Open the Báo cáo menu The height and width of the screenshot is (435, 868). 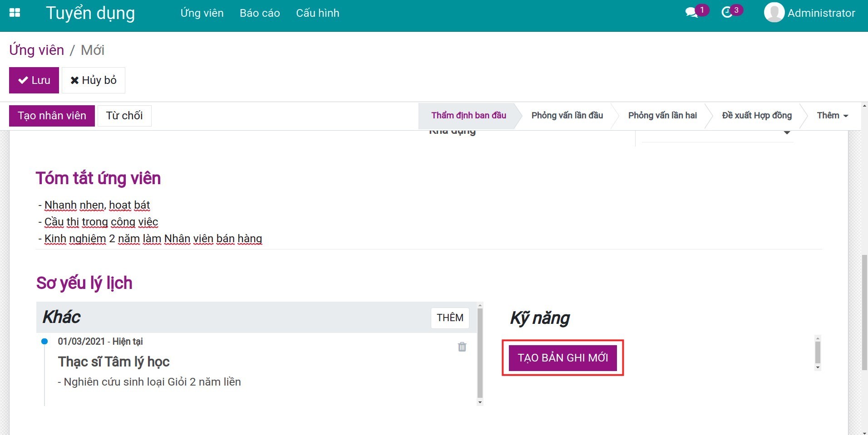tap(260, 13)
